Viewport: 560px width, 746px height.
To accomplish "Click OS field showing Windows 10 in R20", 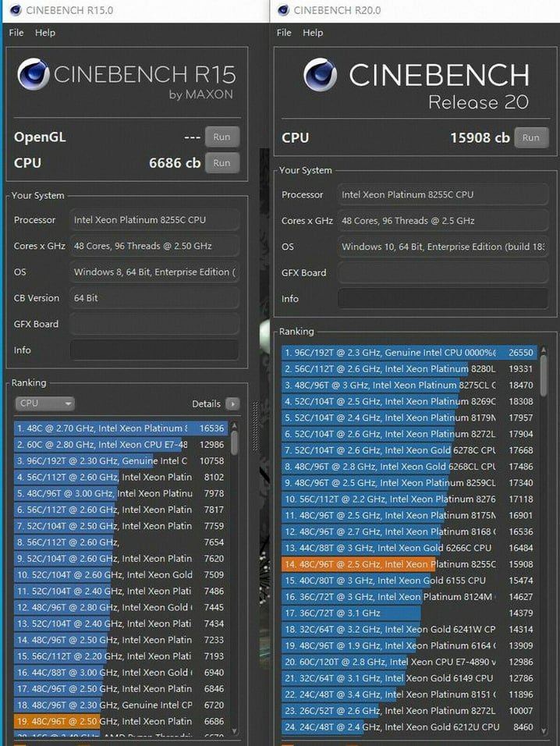I will [442, 247].
